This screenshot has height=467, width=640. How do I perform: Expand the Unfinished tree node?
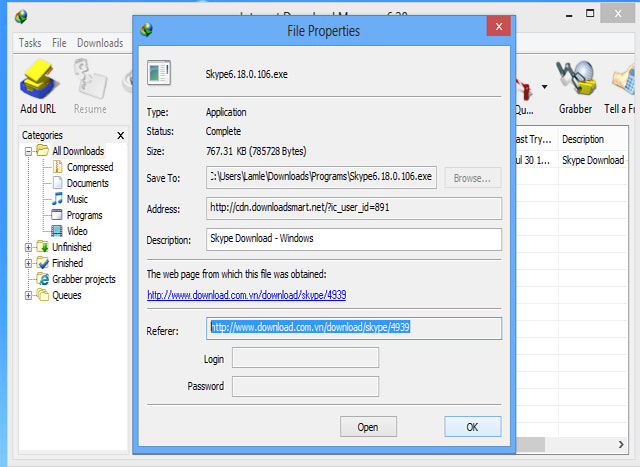28,247
